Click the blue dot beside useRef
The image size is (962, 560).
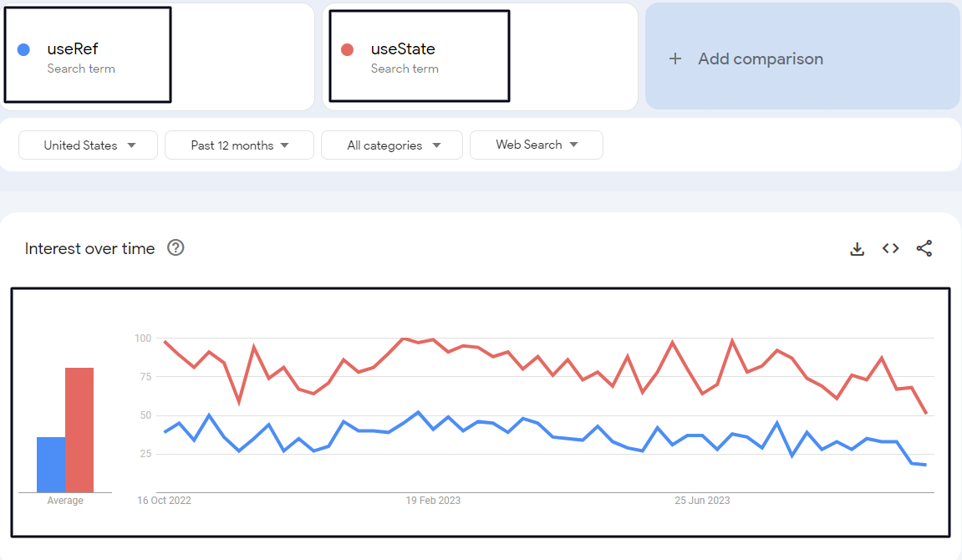click(23, 49)
